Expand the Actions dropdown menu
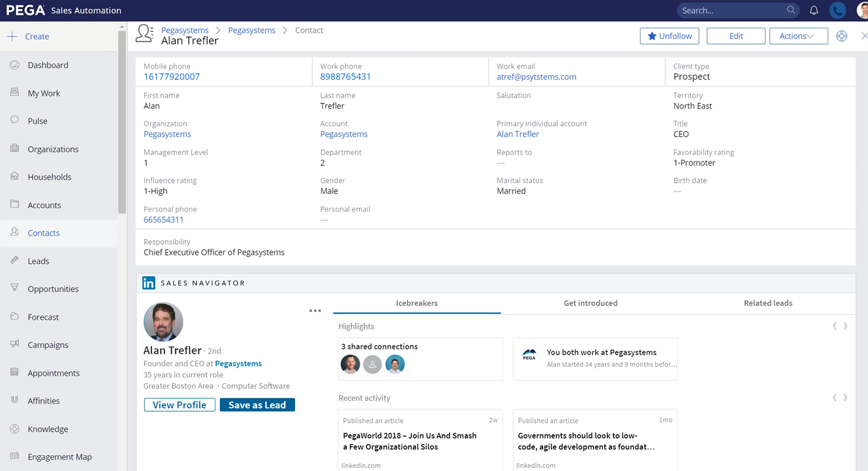Image resolution: width=868 pixels, height=471 pixels. click(x=798, y=36)
